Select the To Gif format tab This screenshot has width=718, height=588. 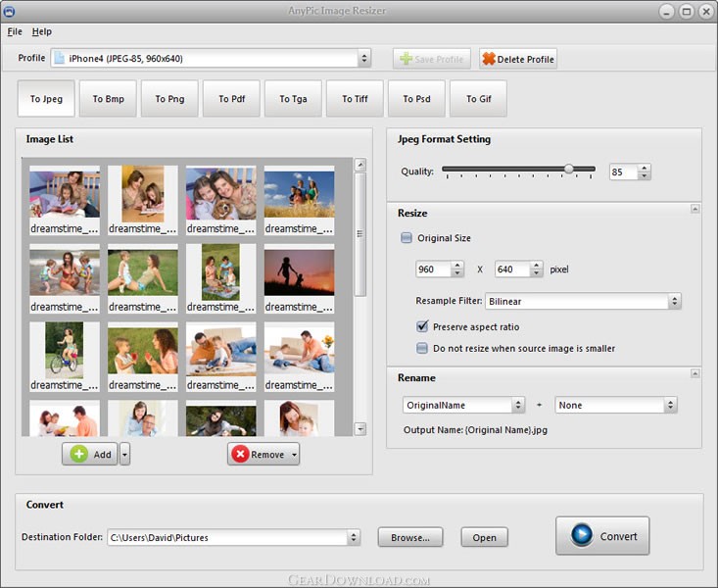point(479,99)
